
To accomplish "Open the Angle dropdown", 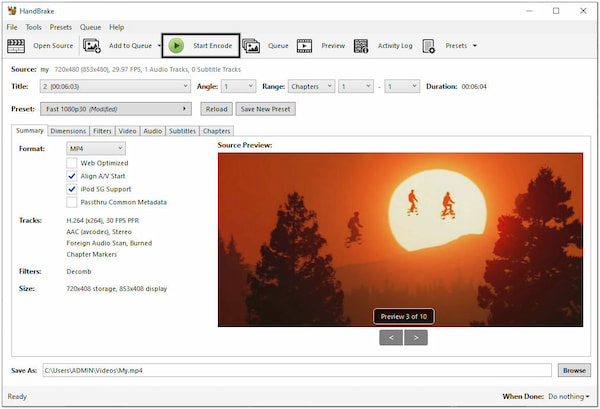I will (238, 86).
